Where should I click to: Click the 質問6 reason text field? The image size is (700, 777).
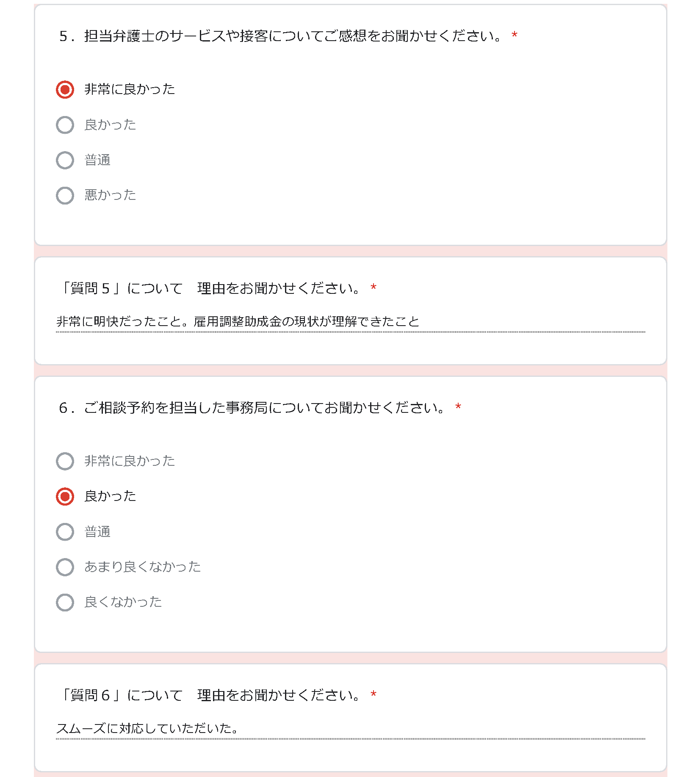click(350, 729)
